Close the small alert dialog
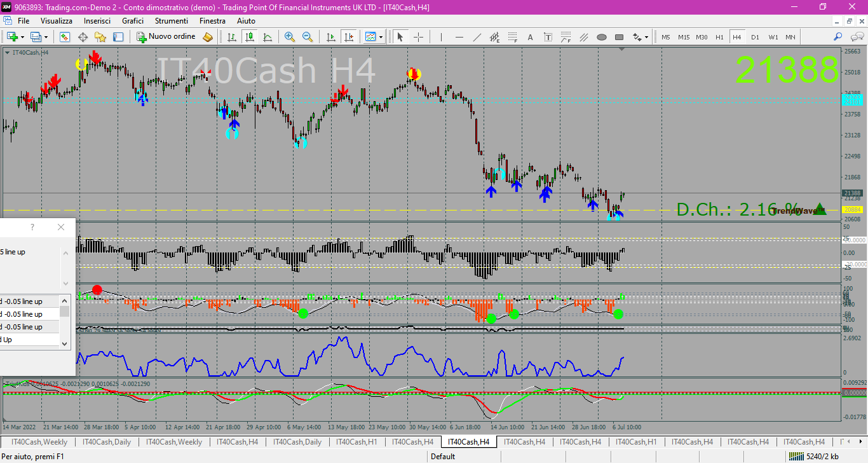Image resolution: width=868 pixels, height=463 pixels. pos(61,227)
